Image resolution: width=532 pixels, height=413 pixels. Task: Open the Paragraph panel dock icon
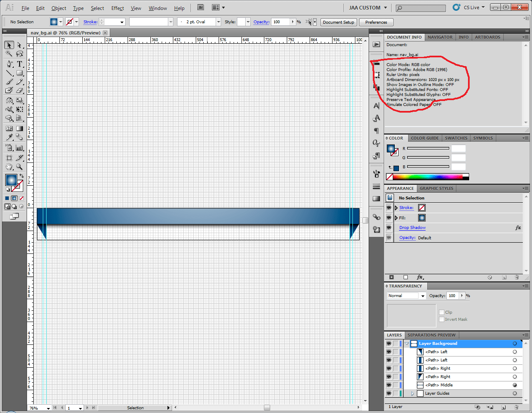[x=377, y=130]
